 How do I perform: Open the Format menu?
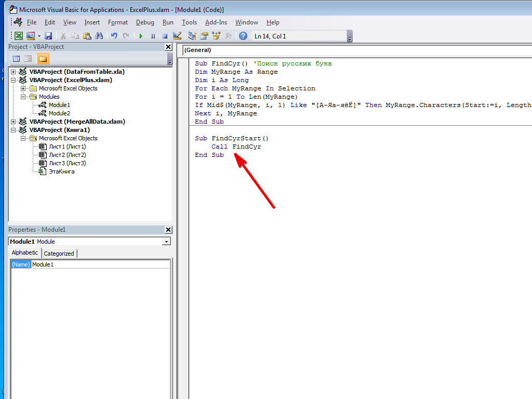coord(118,22)
